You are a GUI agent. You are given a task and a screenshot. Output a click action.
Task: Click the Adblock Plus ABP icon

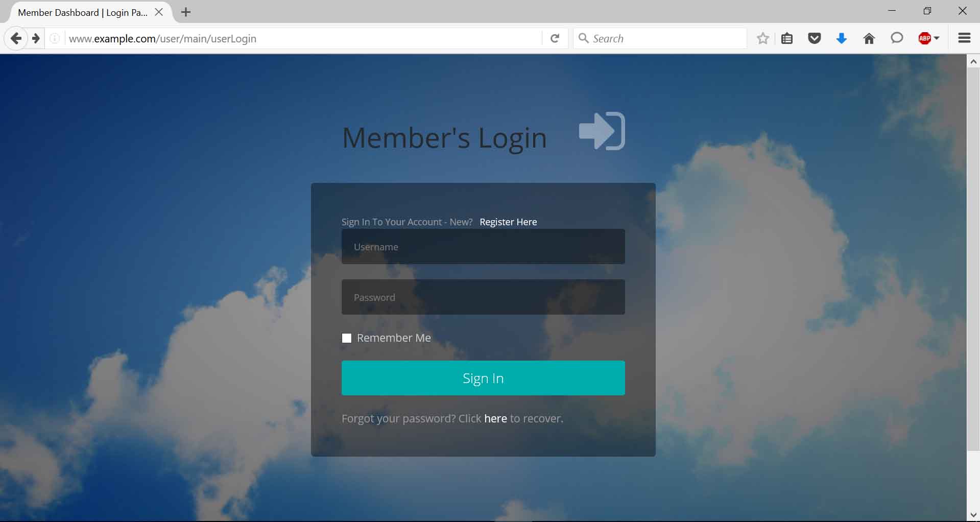[x=925, y=38]
